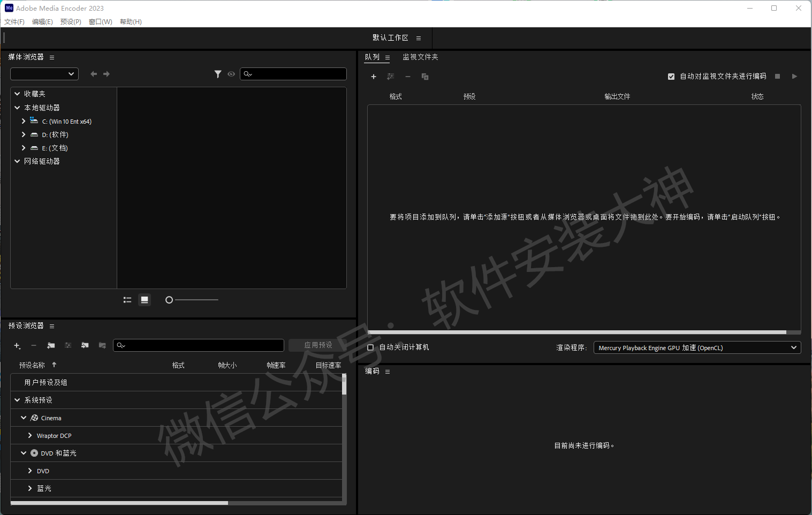Viewport: 812px width, 515px height.
Task: Open the 渲染程序 Mercury Playback Engine dropdown
Action: click(x=697, y=347)
